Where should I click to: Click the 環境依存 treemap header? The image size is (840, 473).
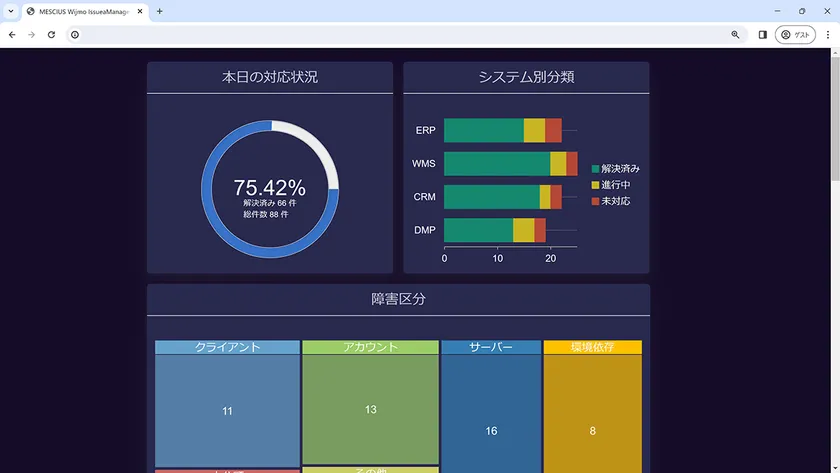592,347
